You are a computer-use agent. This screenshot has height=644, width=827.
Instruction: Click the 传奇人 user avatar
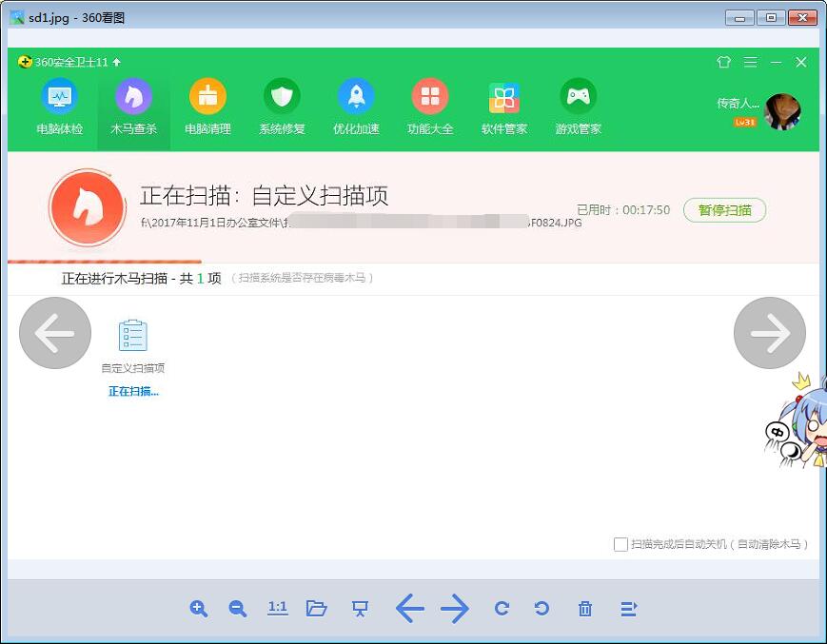click(783, 109)
